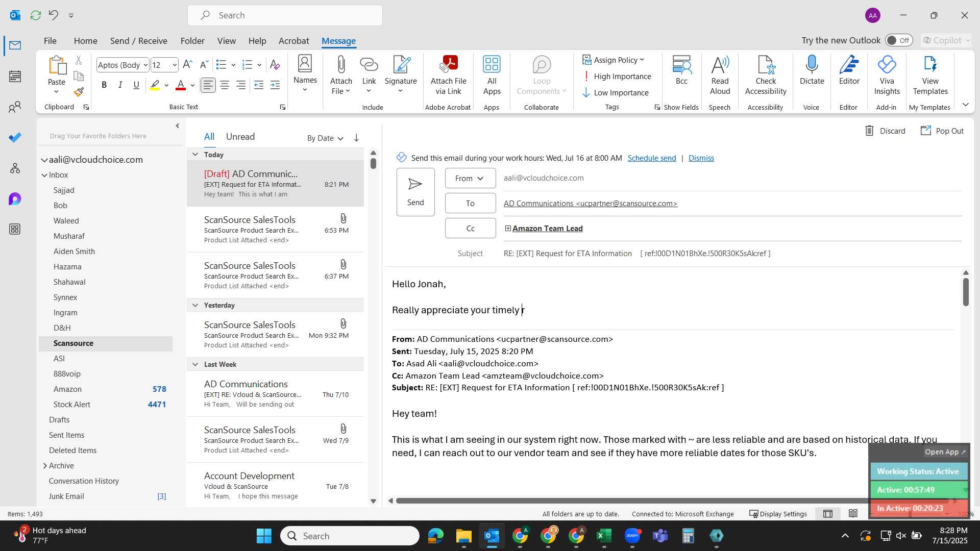Toggle Italic formatting

pos(120,85)
